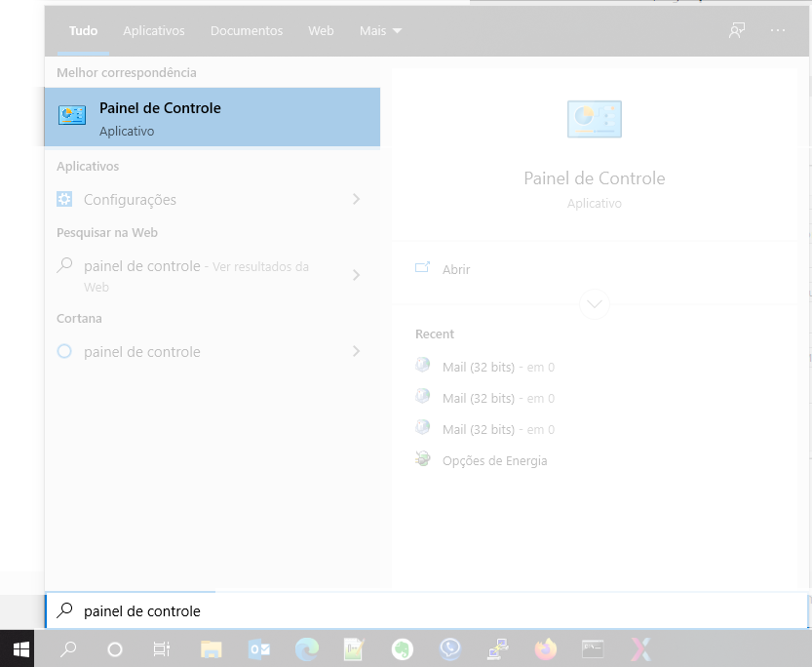Image resolution: width=812 pixels, height=667 pixels.
Task: Open Task View from the taskbar
Action: click(162, 648)
